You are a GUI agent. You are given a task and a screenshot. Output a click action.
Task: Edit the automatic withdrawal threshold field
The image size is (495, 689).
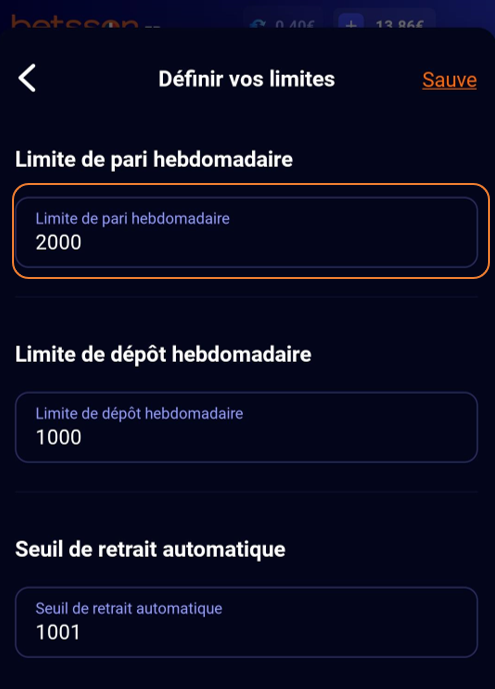point(246,622)
